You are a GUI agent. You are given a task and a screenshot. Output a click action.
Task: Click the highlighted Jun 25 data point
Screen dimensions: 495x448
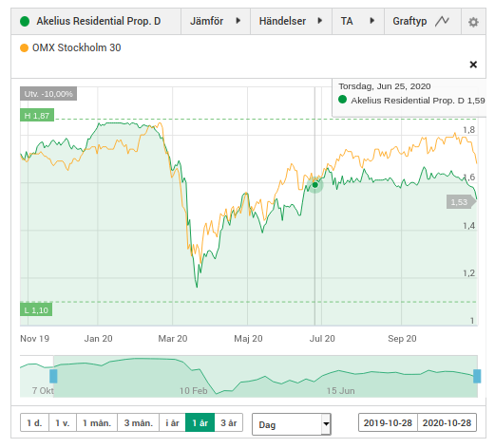click(315, 185)
